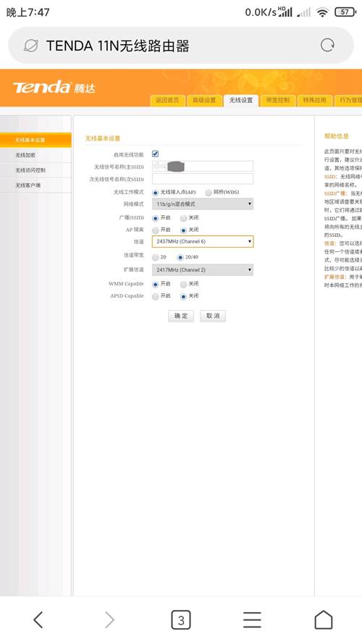Image resolution: width=362 pixels, height=644 pixels.
Task: Tap the battery indicator showing 57
Action: point(345,12)
